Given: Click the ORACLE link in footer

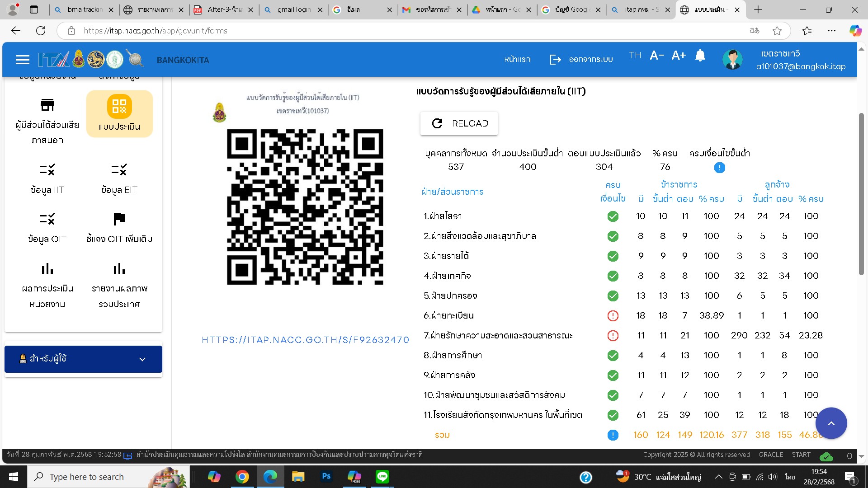Looking at the screenshot, I should 771,455.
